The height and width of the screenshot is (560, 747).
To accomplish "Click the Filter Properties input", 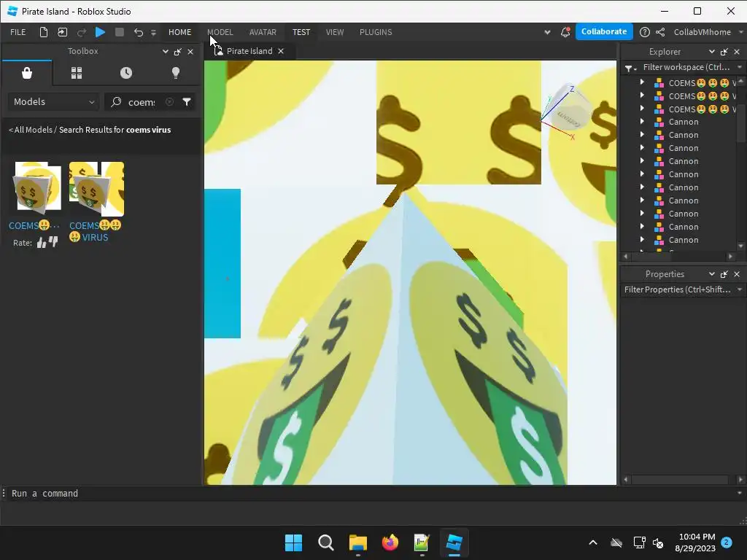I will tap(678, 289).
